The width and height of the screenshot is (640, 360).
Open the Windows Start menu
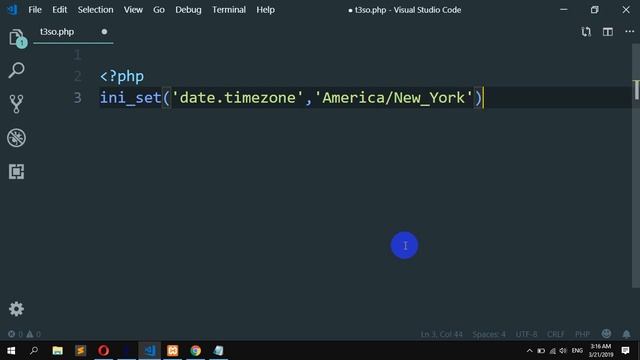coord(11,351)
